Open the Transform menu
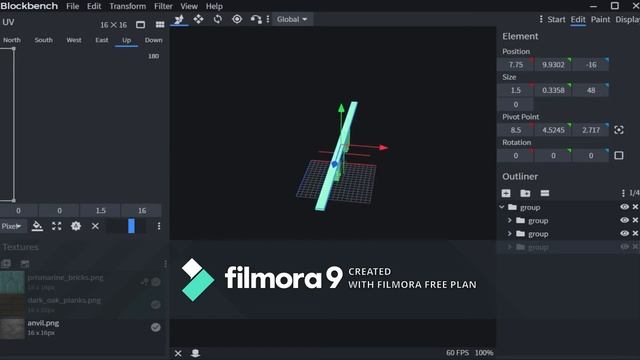640x360 pixels. (127, 6)
